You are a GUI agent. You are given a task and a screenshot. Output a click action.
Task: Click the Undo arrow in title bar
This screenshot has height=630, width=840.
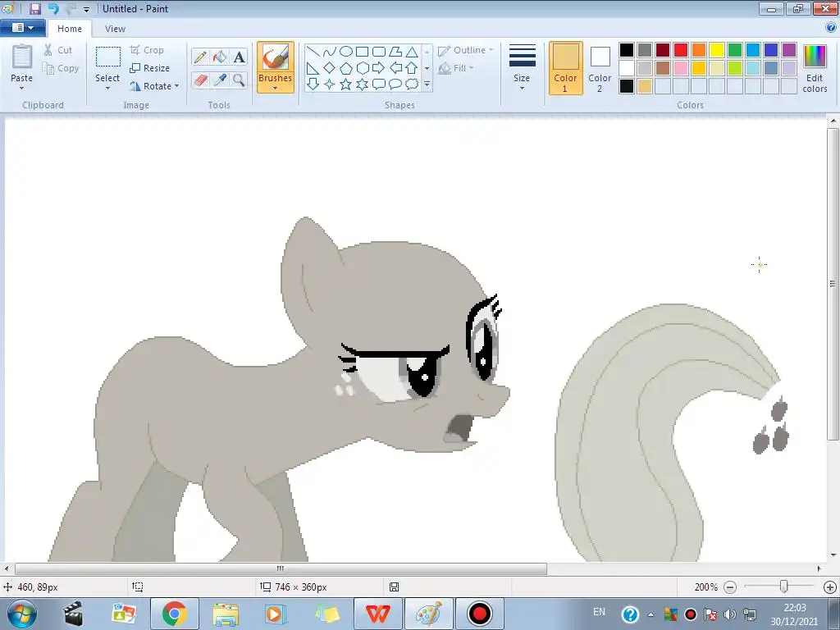pyautogui.click(x=53, y=8)
